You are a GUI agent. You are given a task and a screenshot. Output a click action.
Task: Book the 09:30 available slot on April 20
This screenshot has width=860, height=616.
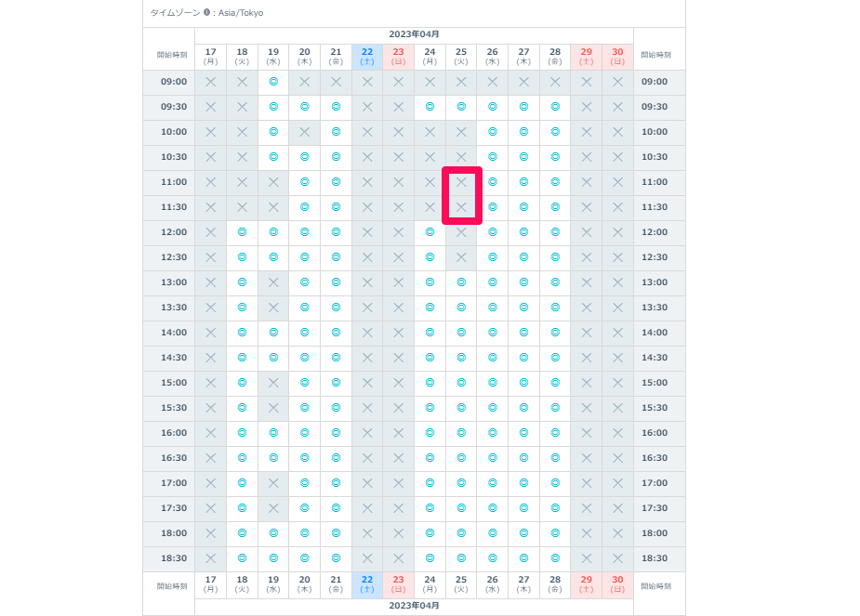click(304, 107)
